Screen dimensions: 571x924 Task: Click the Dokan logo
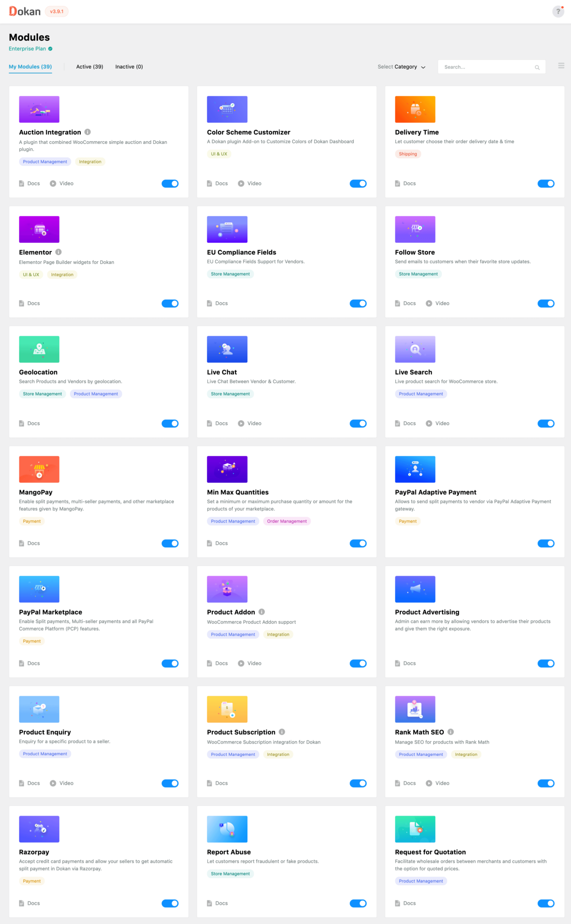(x=25, y=11)
